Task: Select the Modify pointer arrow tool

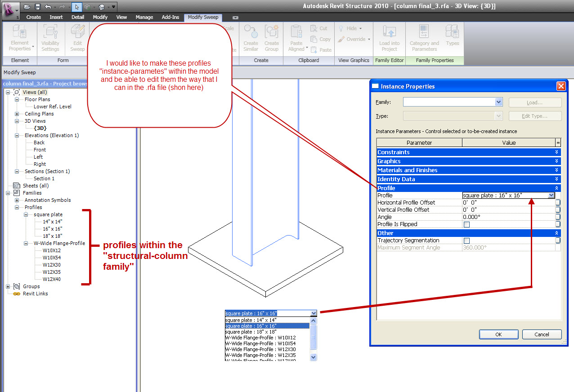Action: [76, 7]
